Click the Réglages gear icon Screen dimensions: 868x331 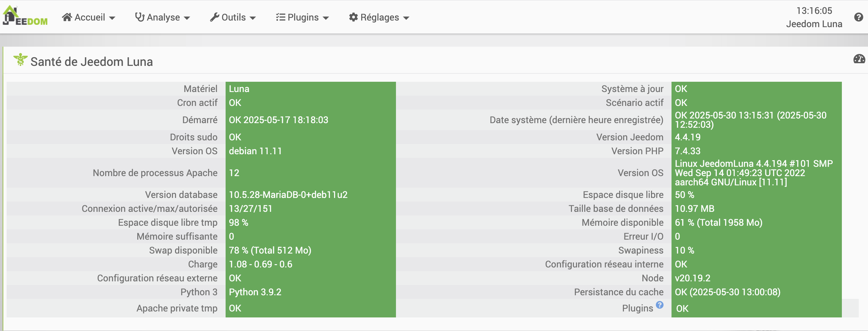coord(353,17)
